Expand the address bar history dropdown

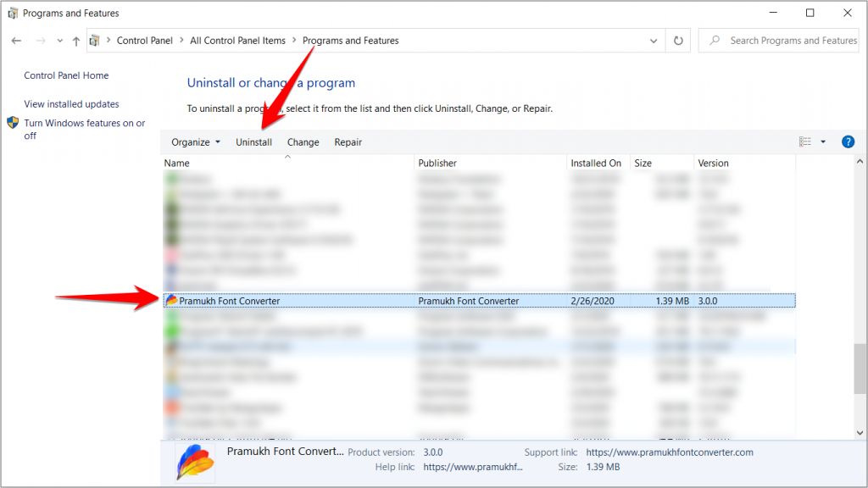(x=654, y=41)
